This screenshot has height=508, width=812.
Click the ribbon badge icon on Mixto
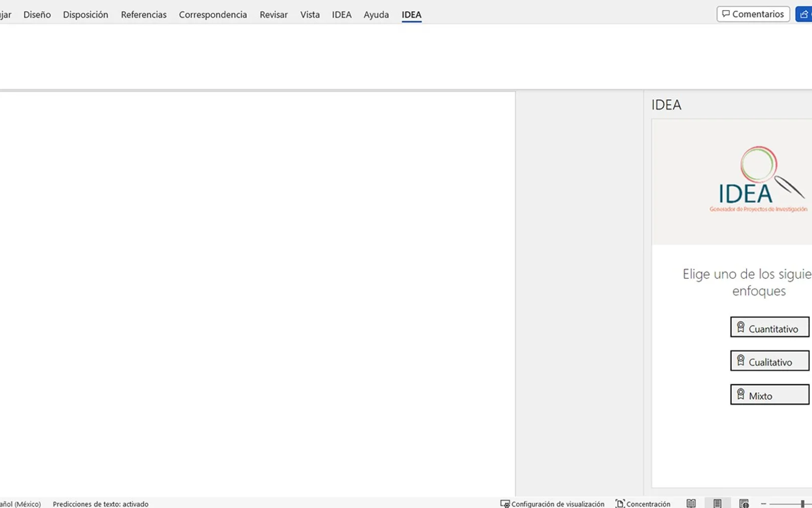[x=740, y=394]
